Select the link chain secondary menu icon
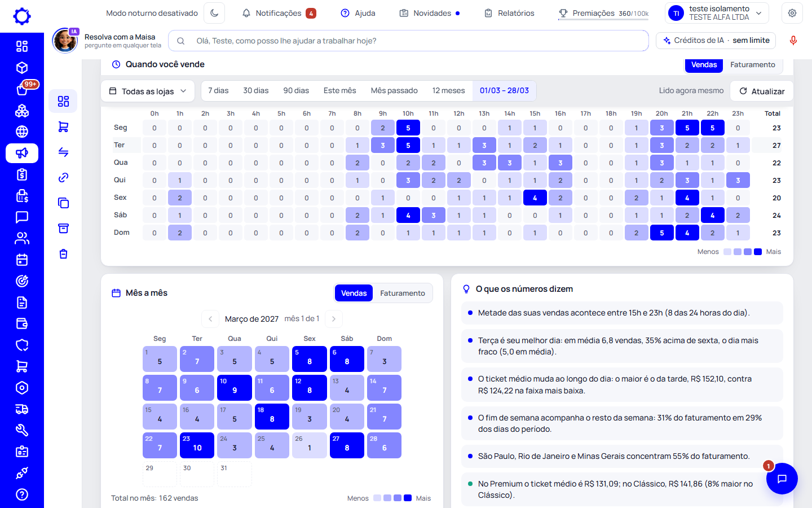812x508 pixels. point(63,178)
